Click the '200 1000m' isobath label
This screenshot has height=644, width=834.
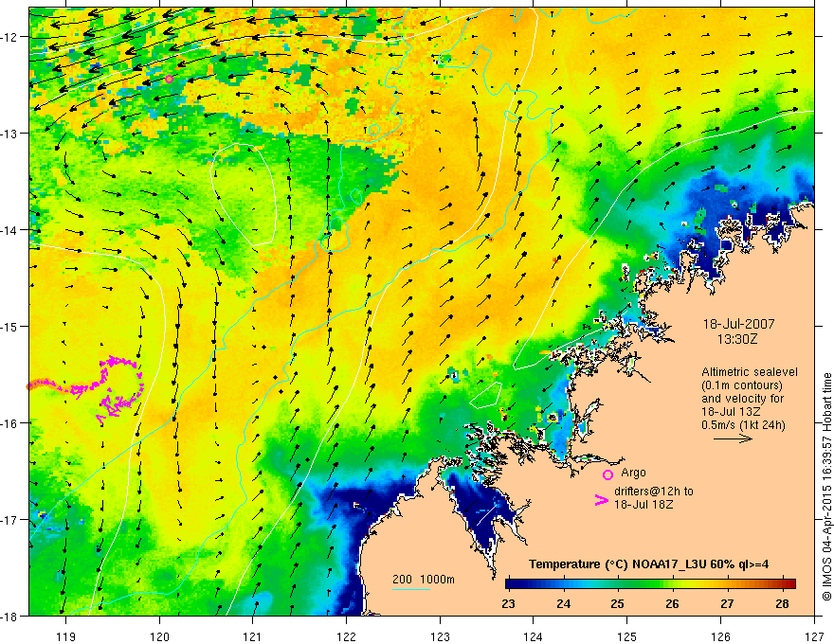(424, 580)
